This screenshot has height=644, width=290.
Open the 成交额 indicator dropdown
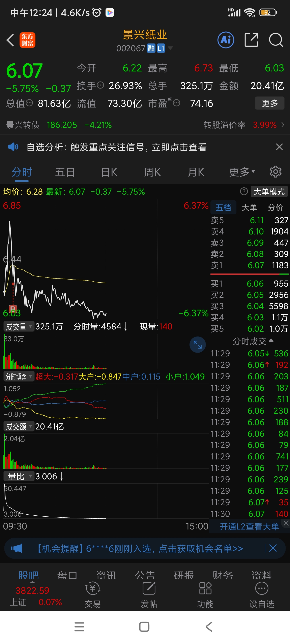[19, 426]
